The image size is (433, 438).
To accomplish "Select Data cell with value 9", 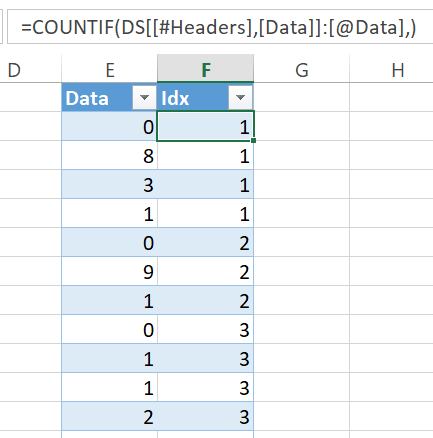I will [x=110, y=271].
